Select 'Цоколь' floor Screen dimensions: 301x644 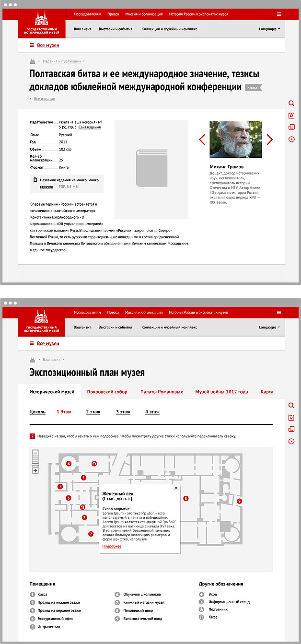tap(37, 412)
